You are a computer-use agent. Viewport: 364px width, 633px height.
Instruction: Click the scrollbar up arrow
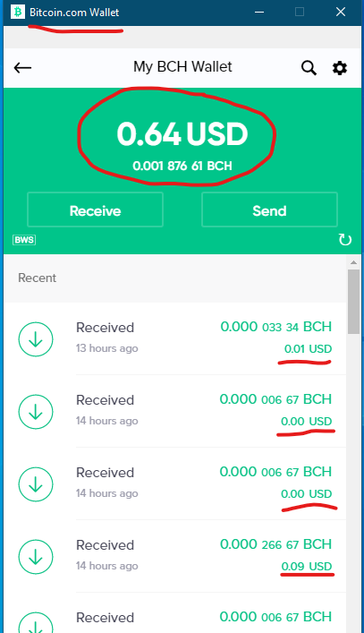pos(353,262)
